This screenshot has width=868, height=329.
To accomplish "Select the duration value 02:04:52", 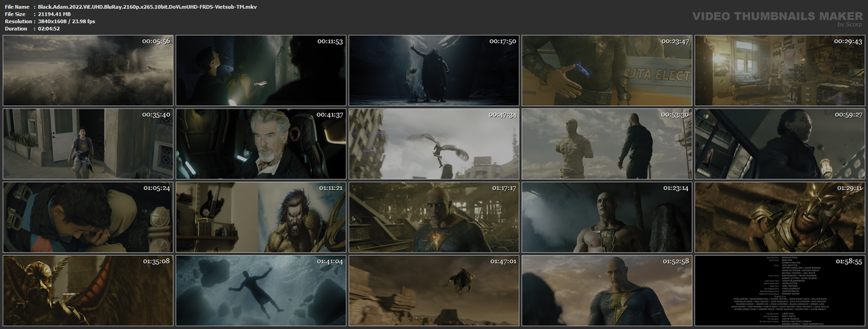I will (x=49, y=28).
